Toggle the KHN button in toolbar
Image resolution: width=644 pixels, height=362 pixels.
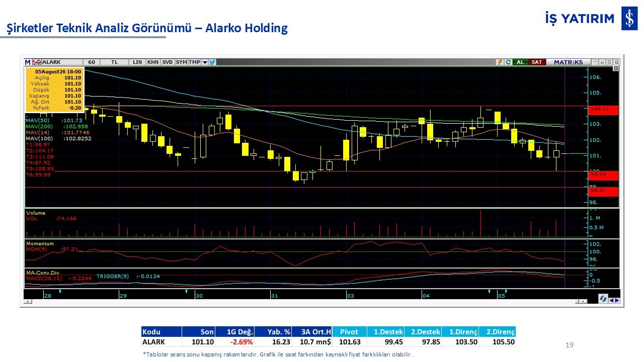click(x=153, y=62)
